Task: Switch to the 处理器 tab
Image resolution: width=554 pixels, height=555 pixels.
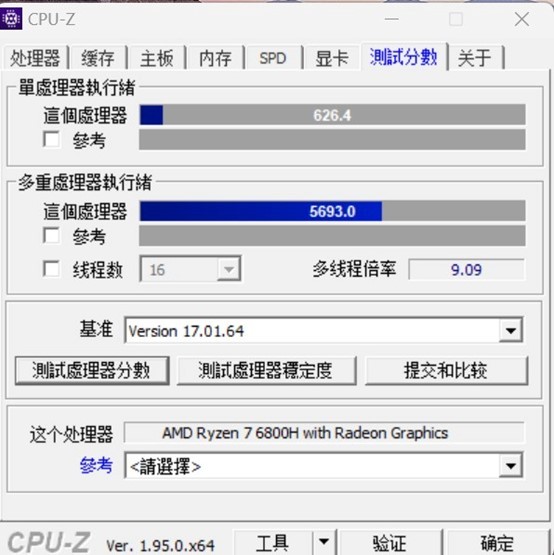Action: coord(35,58)
